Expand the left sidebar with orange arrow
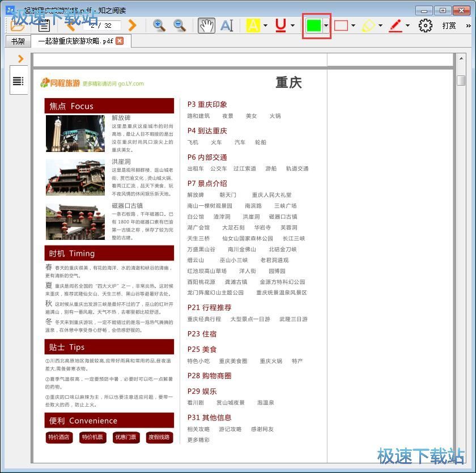Image resolution: width=476 pixels, height=473 pixels. 20,58
